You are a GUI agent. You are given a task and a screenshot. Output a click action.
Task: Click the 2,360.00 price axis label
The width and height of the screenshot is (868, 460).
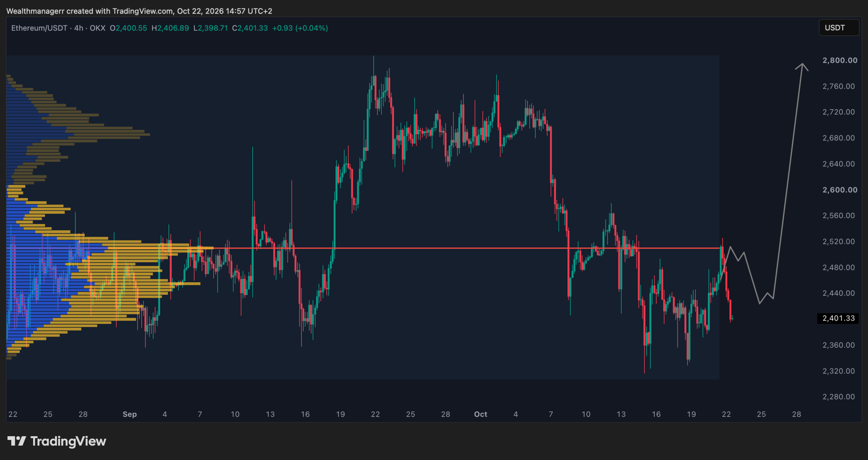click(x=839, y=345)
